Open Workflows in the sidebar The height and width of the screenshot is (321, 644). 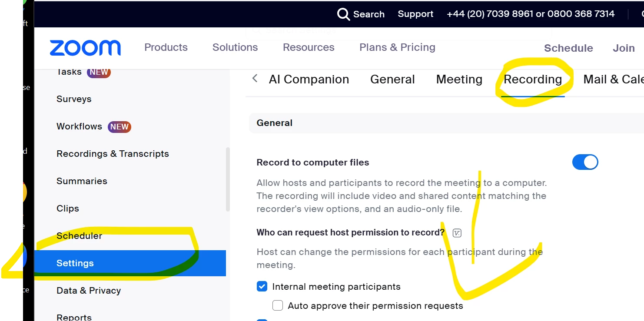[79, 126]
